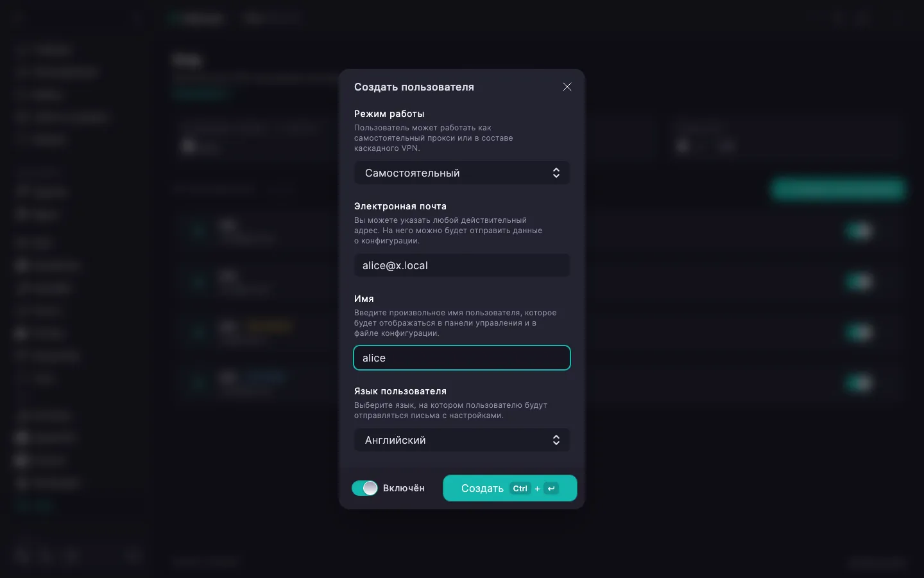
Task: Open the Язык пользователя dropdown showing Английский
Action: (x=462, y=440)
